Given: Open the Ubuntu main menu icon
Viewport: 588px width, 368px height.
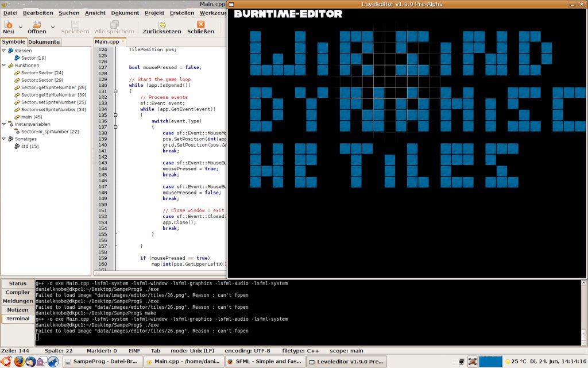Looking at the screenshot, I should (x=6, y=361).
